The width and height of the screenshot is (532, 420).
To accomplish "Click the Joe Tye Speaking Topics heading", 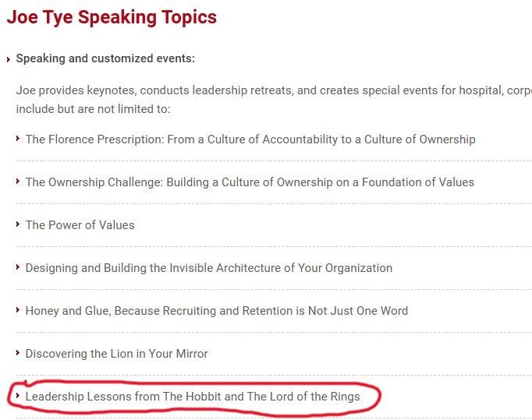I will point(112,17).
